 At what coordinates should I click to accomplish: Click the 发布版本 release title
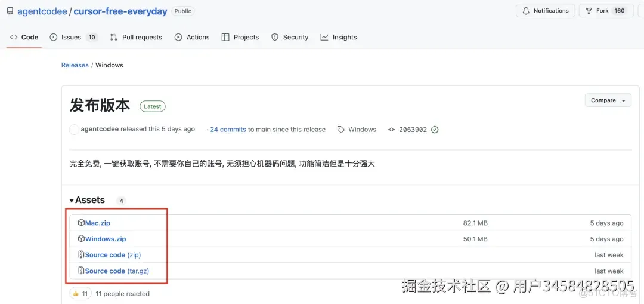pos(100,106)
